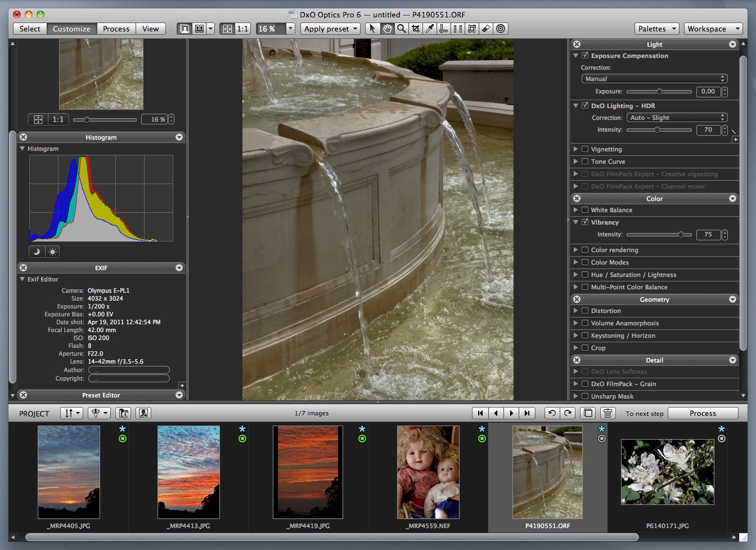Image resolution: width=756 pixels, height=550 pixels.
Task: Rotate image left in project bar
Action: coord(552,413)
